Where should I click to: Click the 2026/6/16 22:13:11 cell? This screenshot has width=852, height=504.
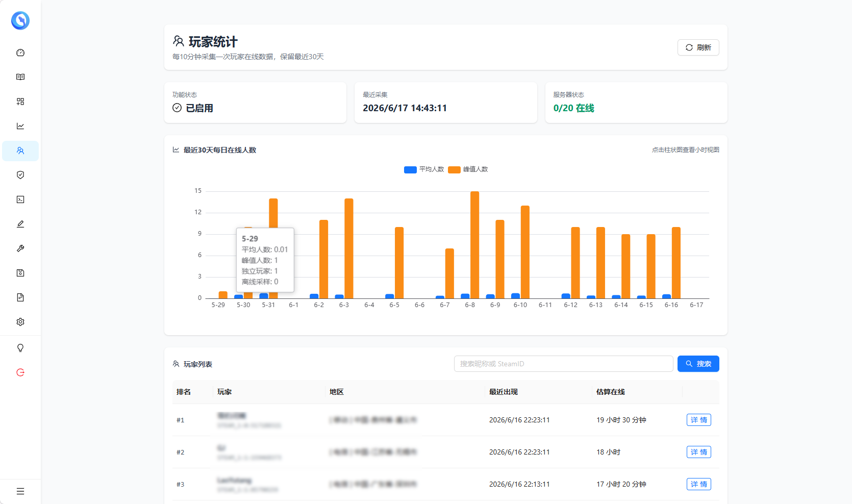[519, 484]
